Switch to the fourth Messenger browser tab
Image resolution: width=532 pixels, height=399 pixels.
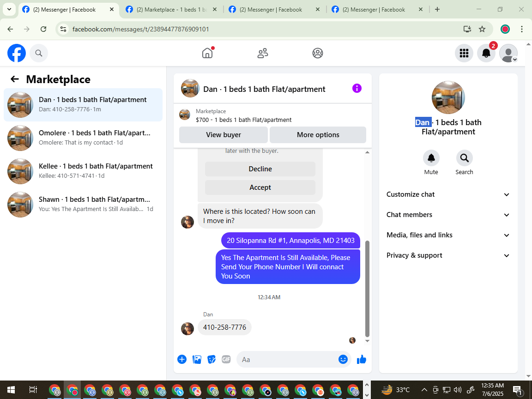pyautogui.click(x=377, y=10)
